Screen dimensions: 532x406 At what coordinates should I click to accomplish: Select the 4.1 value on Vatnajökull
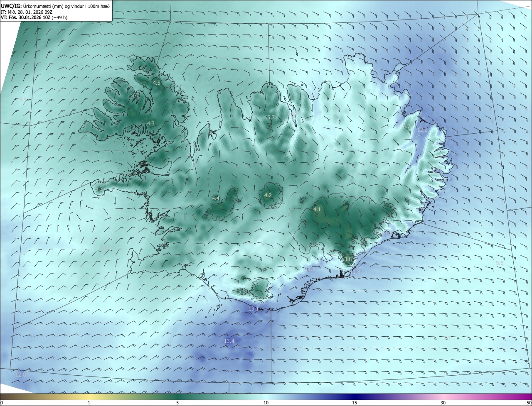[317, 210]
